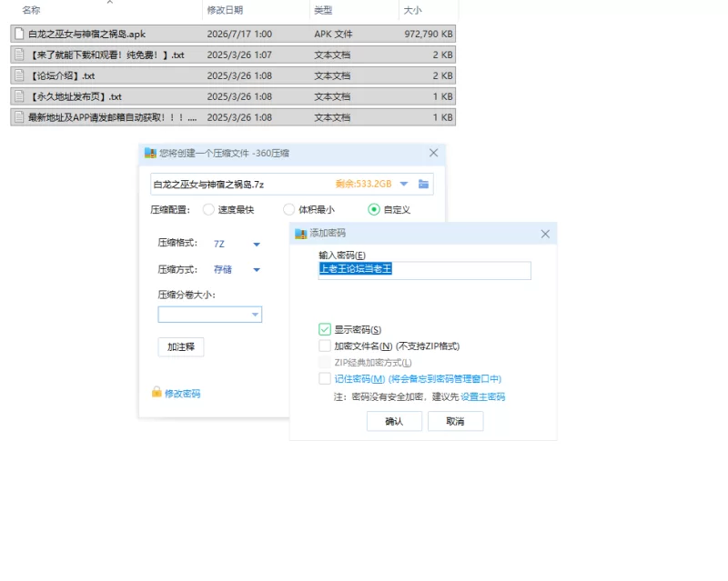Click the date 2025/3/26 1:07
The height and width of the screenshot is (581, 728).
[x=239, y=55]
